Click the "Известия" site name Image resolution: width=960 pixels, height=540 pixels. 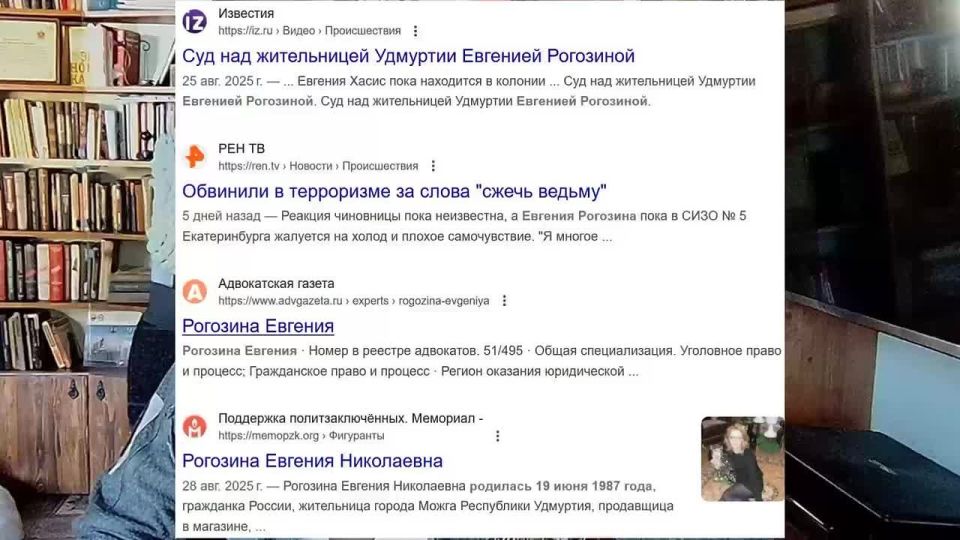(x=245, y=13)
